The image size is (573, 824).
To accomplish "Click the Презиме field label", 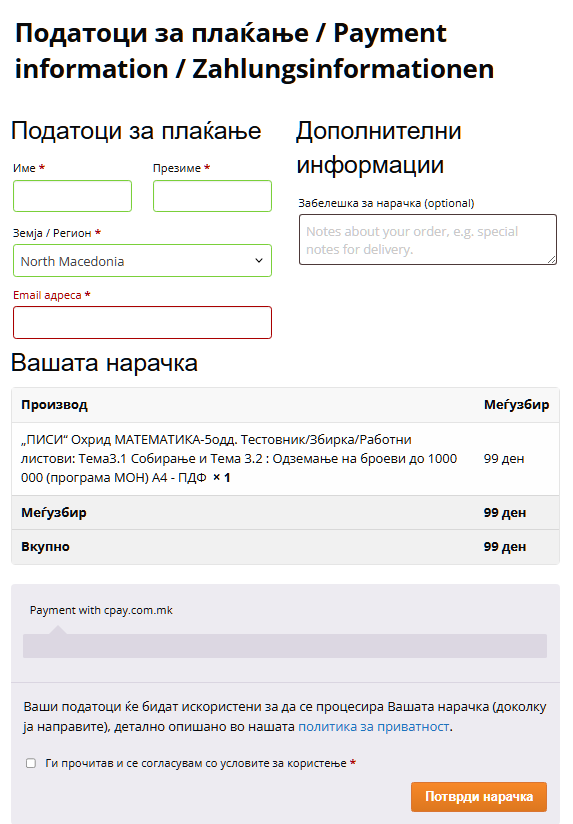I will (x=177, y=168).
